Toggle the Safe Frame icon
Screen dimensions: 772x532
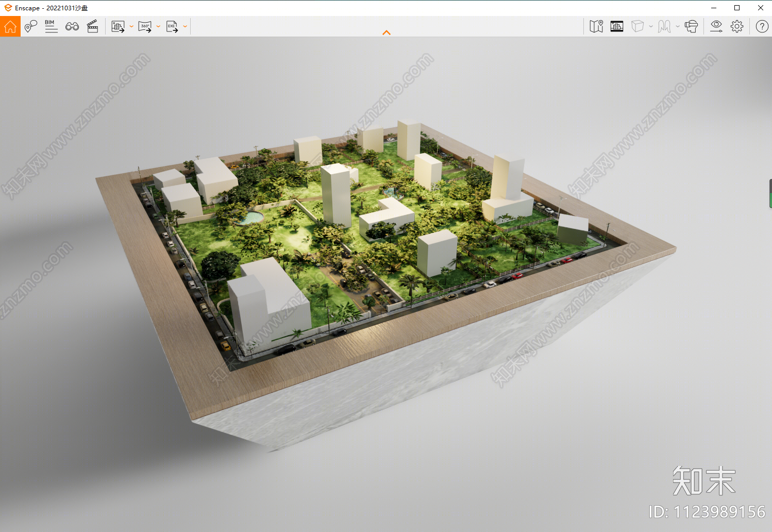pos(617,26)
